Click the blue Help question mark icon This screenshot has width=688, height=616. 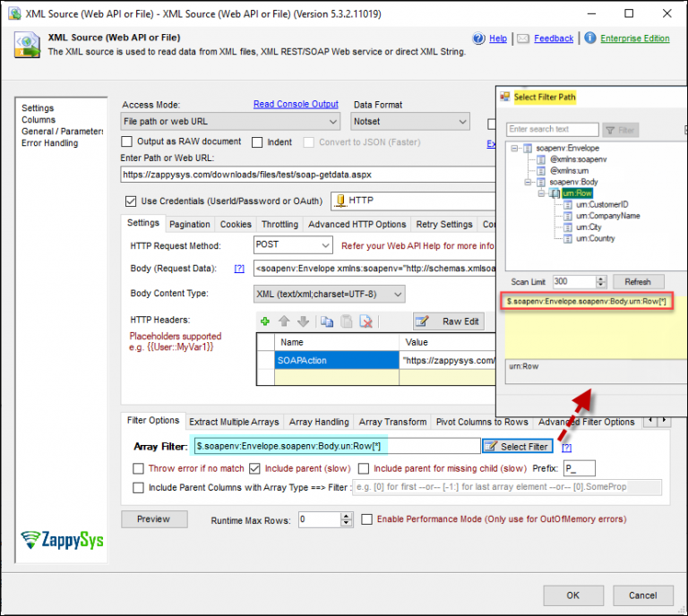[x=479, y=38]
